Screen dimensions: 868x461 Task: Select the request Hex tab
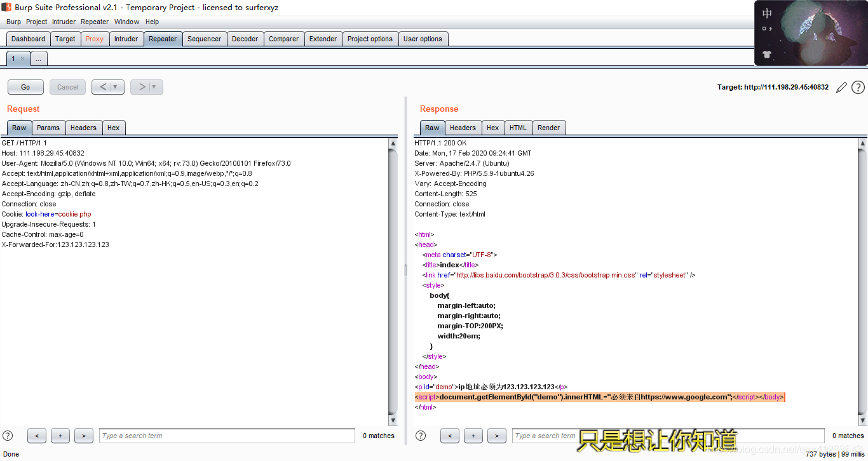(113, 128)
